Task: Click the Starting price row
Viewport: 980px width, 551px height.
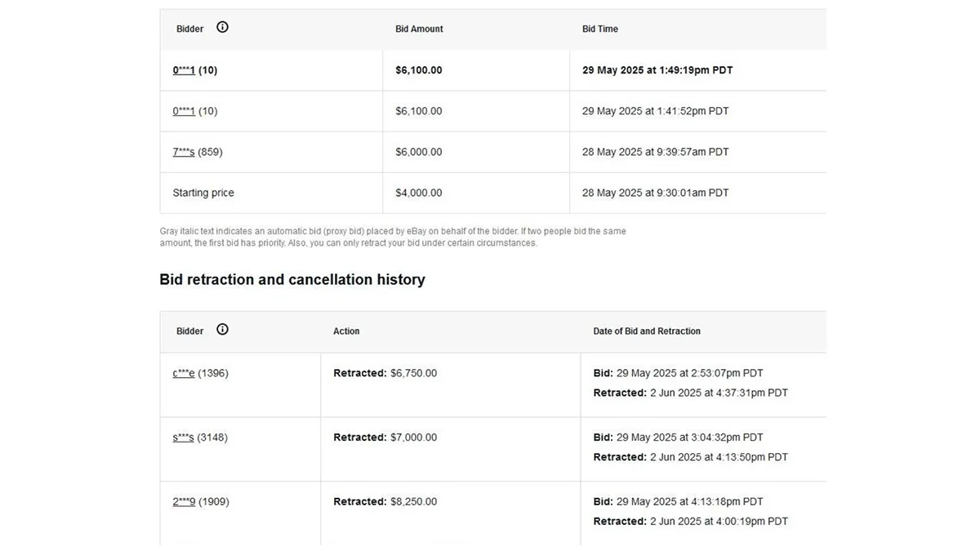Action: click(x=203, y=193)
